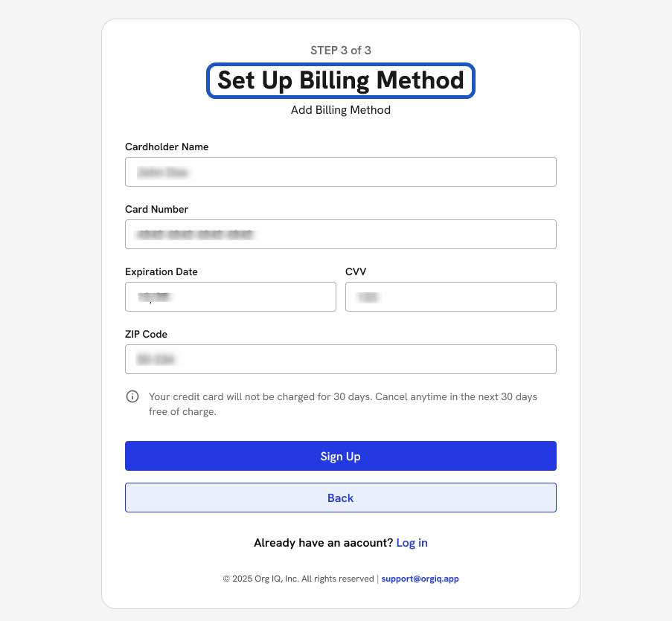Click the Card Number label text
Viewport: 672px width, 621px height.
tap(156, 210)
